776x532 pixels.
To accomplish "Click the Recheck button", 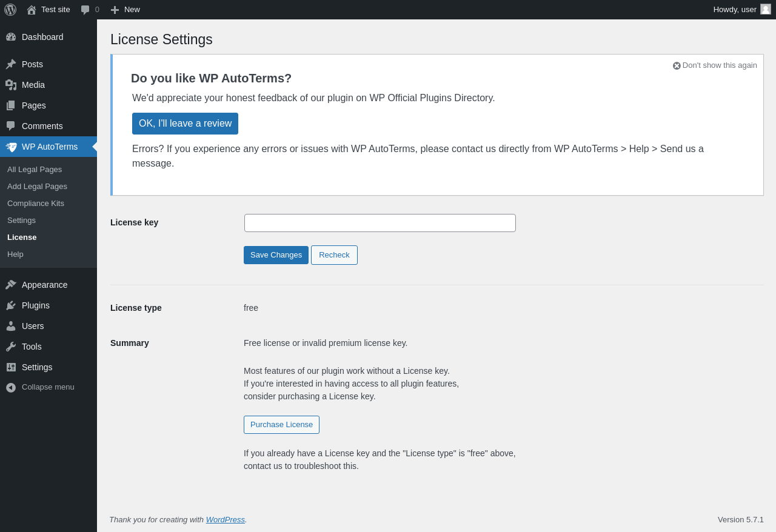I will pos(334,255).
